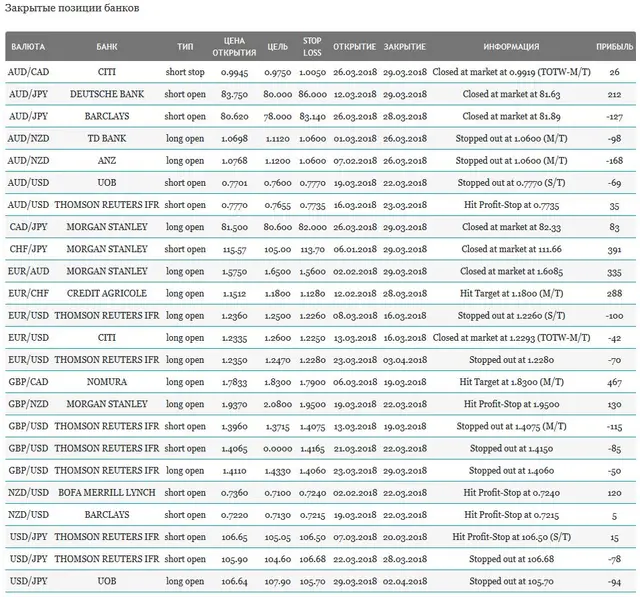Viewport: 640px width, 597px height.
Task: Click the GBP/CAD currency cell
Action: pyautogui.click(x=28, y=382)
